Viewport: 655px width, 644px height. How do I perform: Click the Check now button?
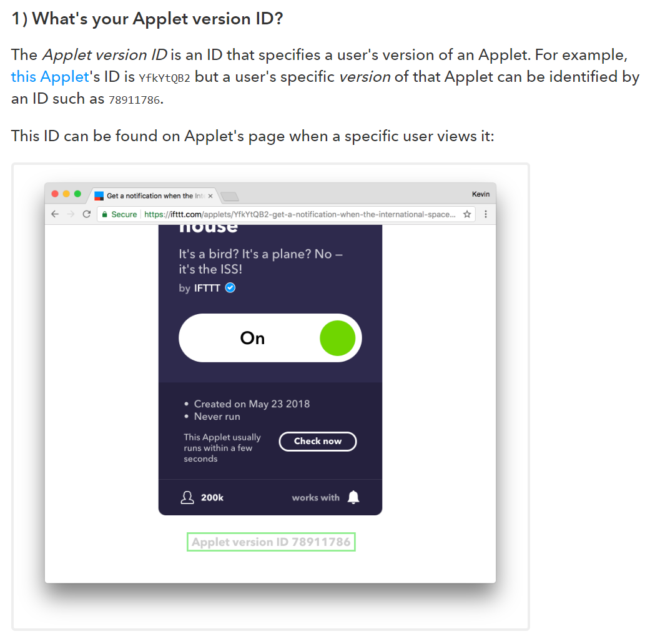pyautogui.click(x=318, y=442)
